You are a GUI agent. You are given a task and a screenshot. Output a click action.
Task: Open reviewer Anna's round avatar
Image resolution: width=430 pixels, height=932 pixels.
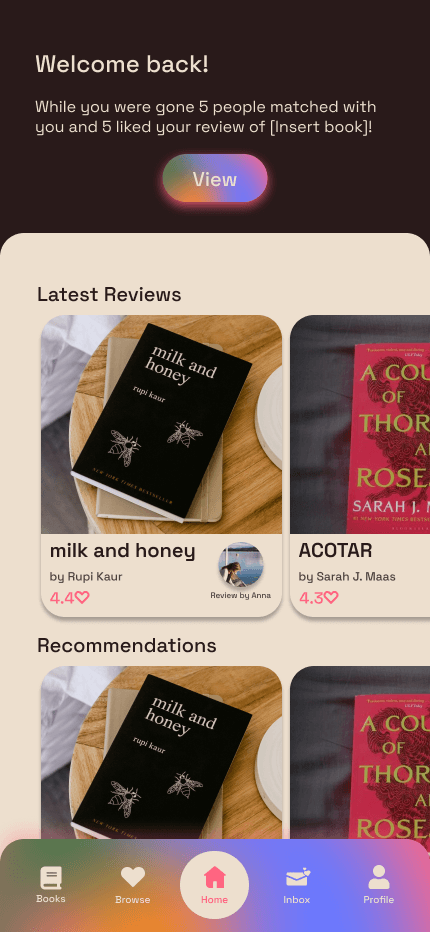coord(241,565)
